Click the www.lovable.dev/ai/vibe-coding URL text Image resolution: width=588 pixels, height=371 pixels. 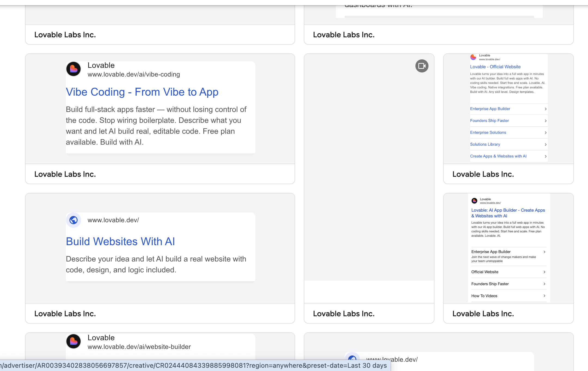(x=134, y=74)
